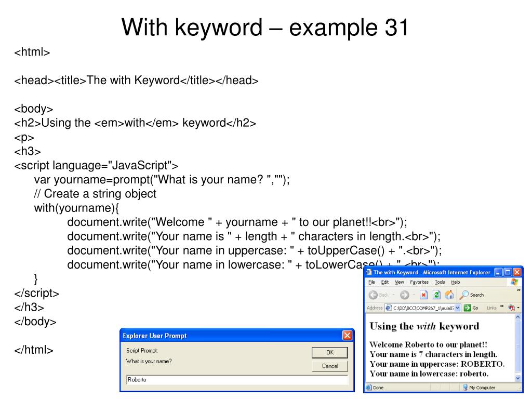The height and width of the screenshot is (399, 532).
Task: Open the Favorites menu in Internet Explorer
Action: (419, 282)
